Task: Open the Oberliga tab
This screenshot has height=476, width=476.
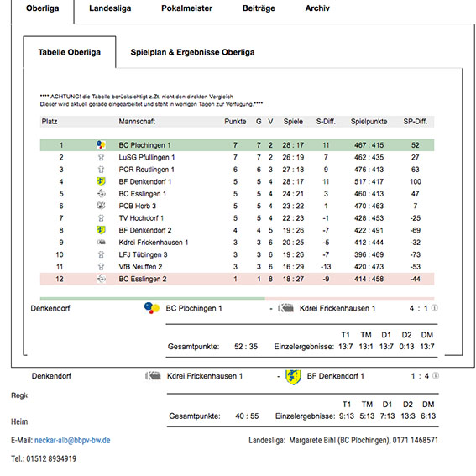Action: tap(43, 8)
